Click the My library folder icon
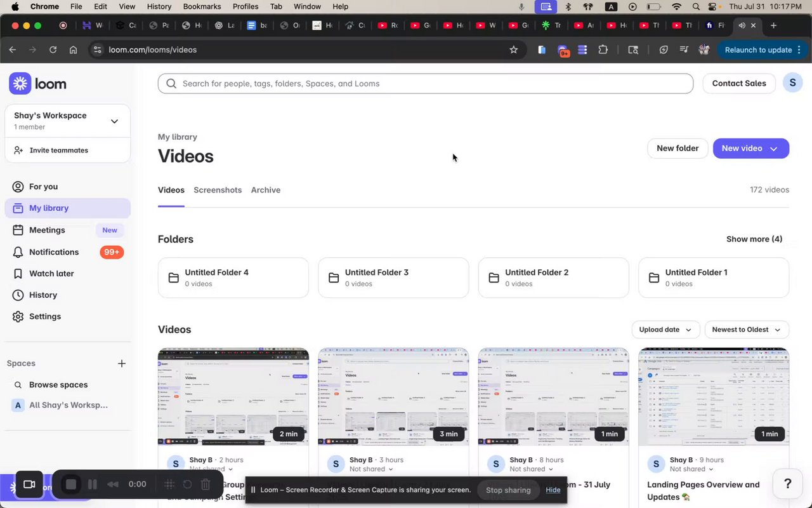The width and height of the screenshot is (812, 508). coord(18,208)
